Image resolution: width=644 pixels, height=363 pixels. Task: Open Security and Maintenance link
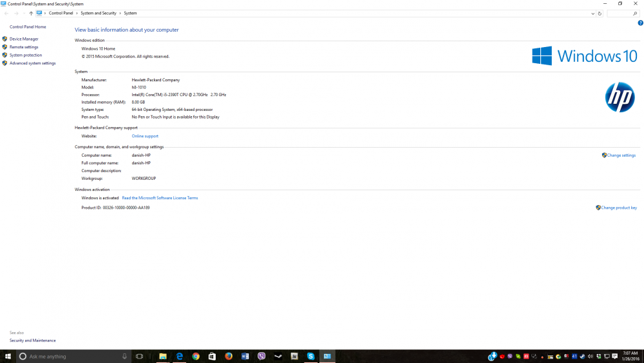tap(32, 340)
